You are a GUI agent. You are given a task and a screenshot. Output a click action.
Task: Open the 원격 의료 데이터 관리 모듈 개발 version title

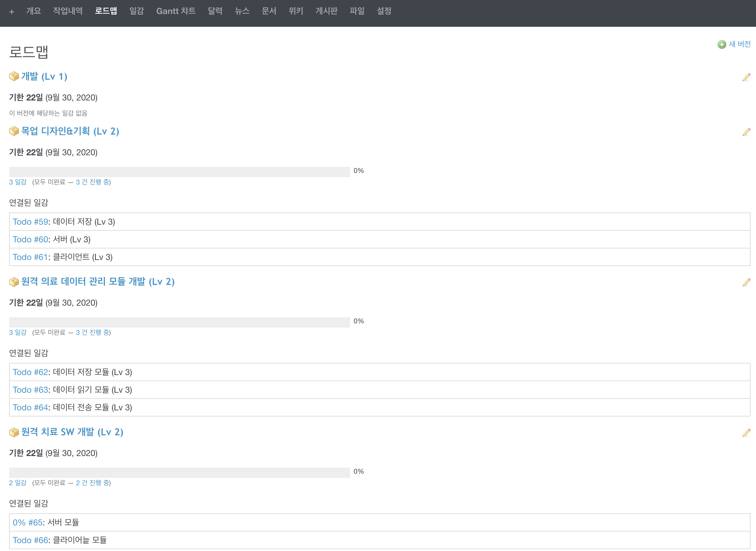tap(98, 282)
